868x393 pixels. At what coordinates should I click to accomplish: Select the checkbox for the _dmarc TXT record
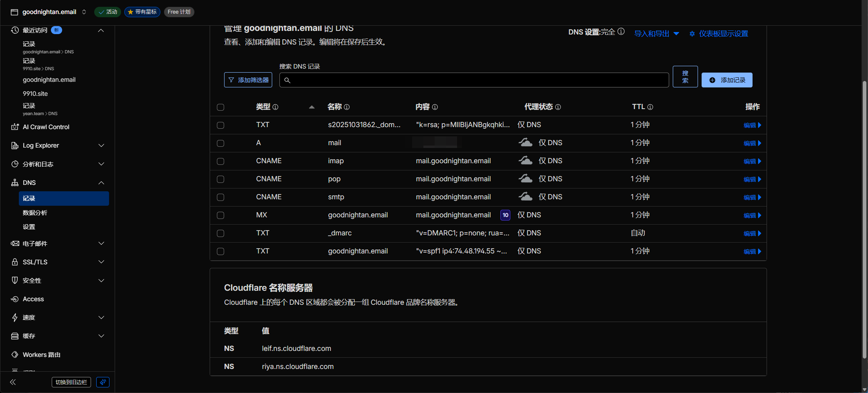point(221,233)
